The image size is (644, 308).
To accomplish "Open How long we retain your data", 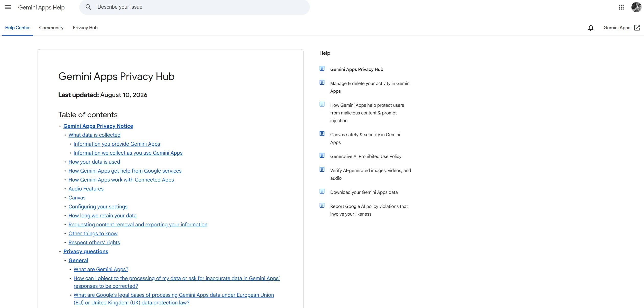I will click(x=103, y=216).
